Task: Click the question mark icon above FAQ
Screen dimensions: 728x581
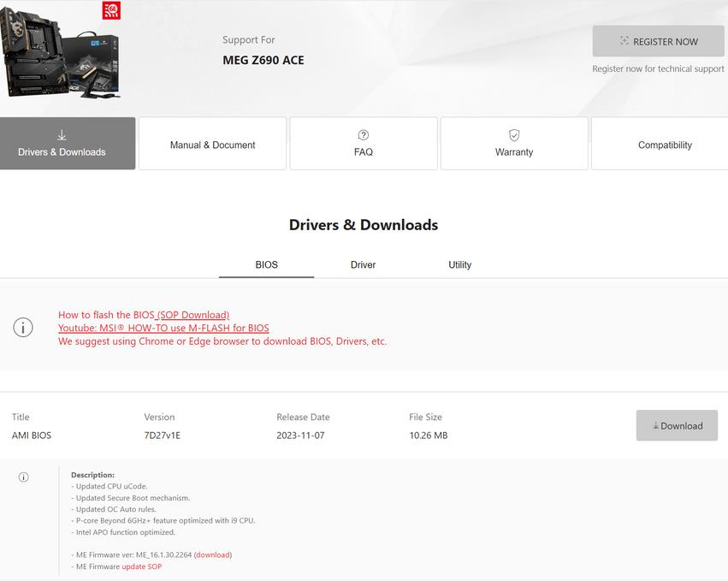Action: point(364,134)
